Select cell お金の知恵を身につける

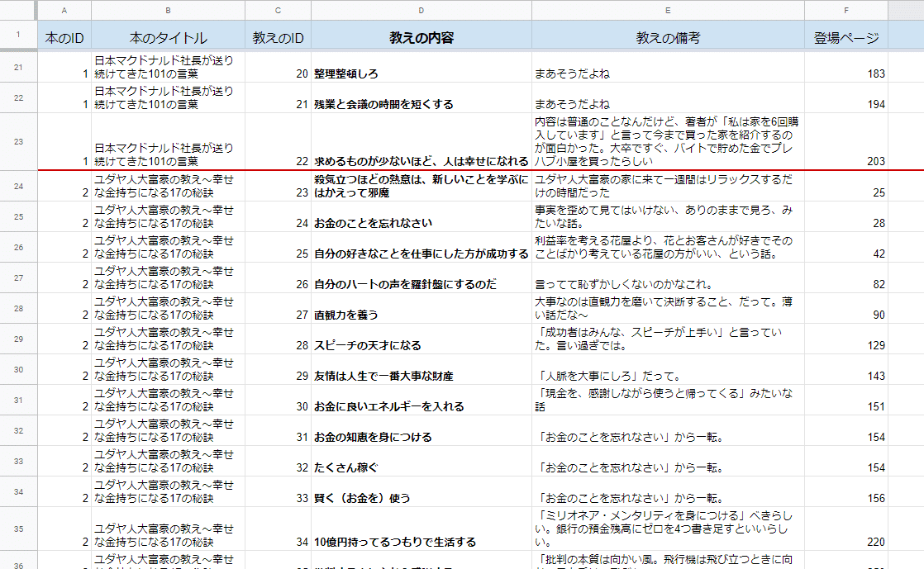tap(422, 431)
